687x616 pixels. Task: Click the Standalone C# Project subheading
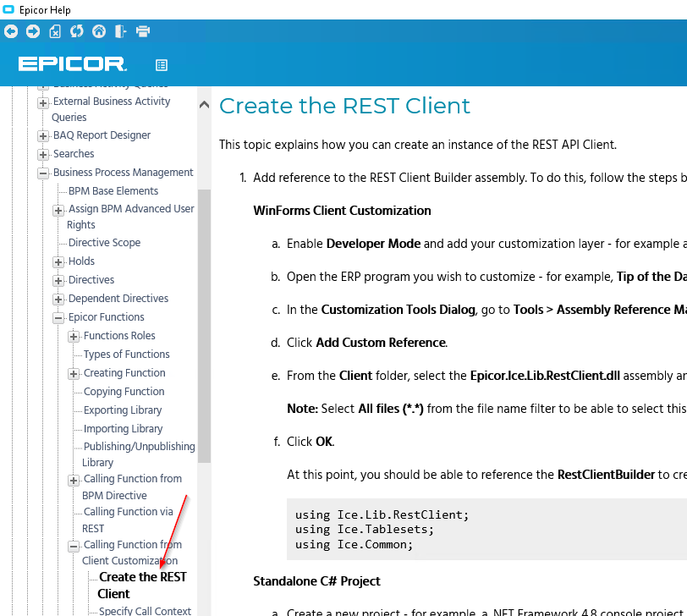316,581
